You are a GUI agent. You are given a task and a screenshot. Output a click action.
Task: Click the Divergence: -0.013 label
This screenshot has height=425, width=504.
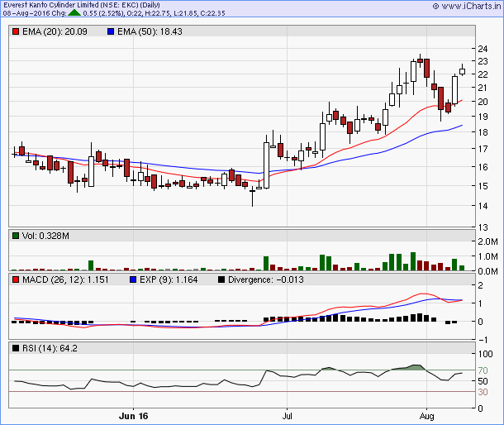pos(266,279)
